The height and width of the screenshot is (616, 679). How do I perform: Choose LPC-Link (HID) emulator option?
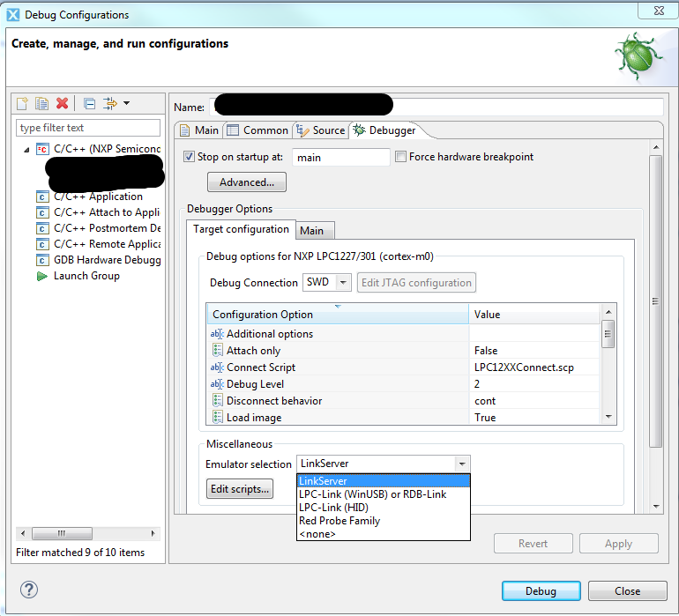point(384,508)
